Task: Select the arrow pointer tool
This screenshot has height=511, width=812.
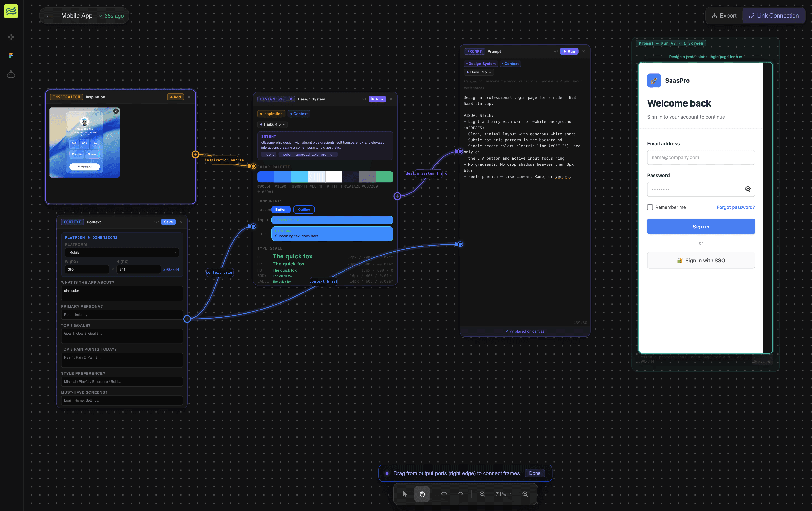Action: coord(405,494)
